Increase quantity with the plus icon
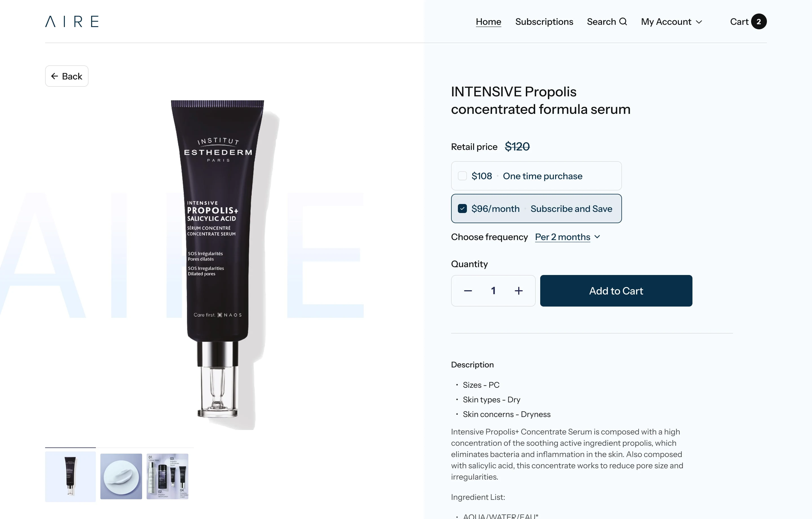The image size is (812, 519). (x=518, y=291)
